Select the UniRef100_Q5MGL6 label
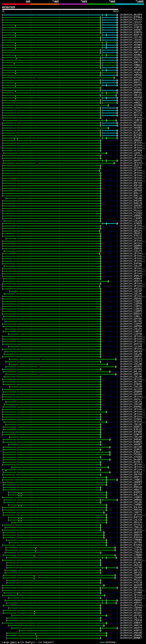Viewport: 146px width, 644px height. pyautogui.click(x=131, y=140)
